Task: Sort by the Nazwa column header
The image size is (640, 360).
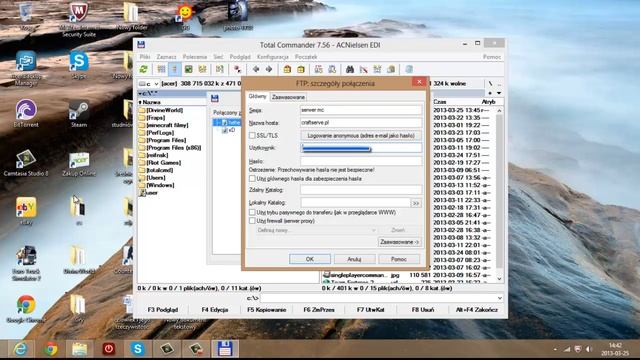Action: coord(151,102)
